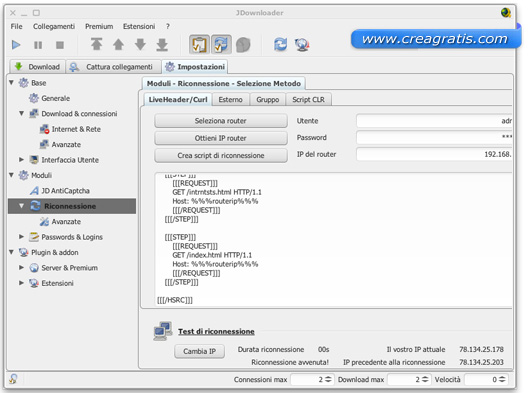Adjust the Download max stepper

(x=425, y=379)
